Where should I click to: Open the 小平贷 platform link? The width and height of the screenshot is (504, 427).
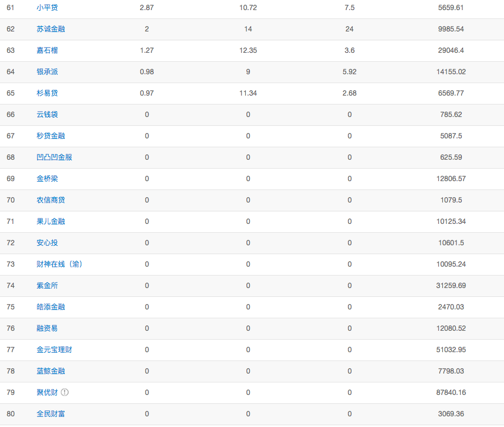click(47, 8)
